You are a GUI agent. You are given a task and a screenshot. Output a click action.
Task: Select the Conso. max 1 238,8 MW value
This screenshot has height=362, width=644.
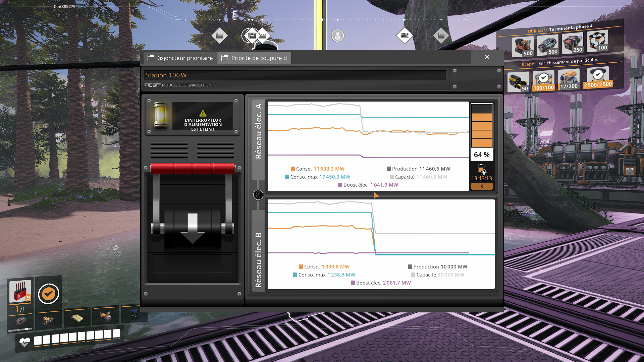pos(341,275)
